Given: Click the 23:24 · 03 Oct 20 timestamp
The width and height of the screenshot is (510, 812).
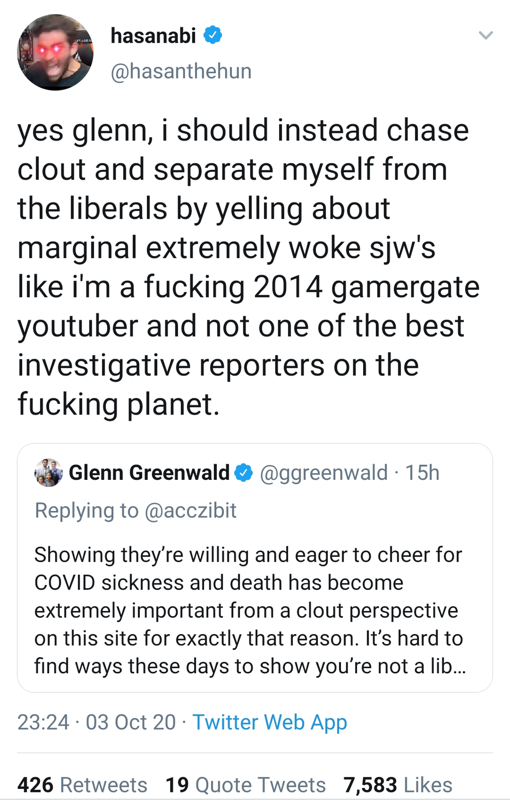Looking at the screenshot, I should coord(96,722).
